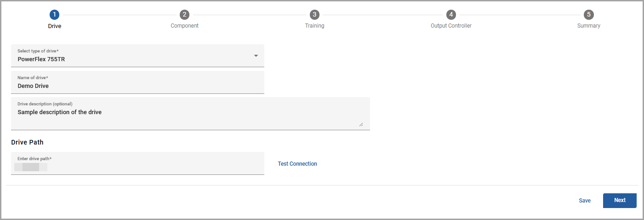The width and height of the screenshot is (644, 220).
Task: Expand the drive type dropdown arrow
Action: (x=256, y=56)
